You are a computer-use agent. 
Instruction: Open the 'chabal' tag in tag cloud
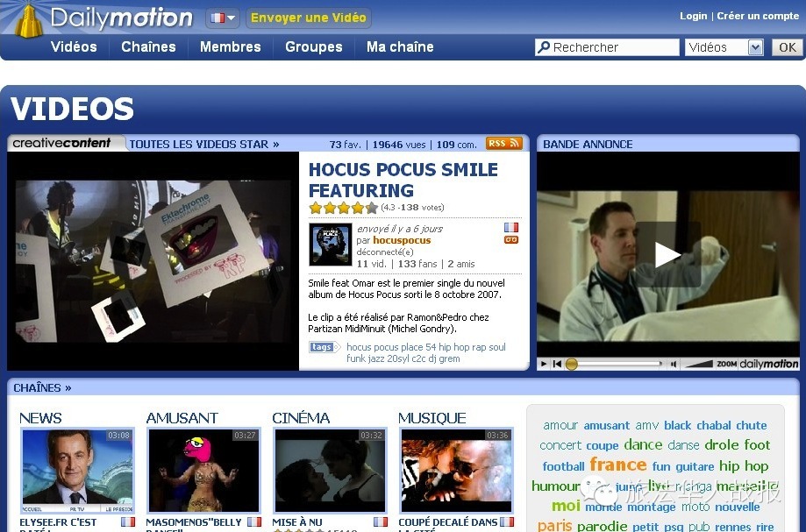(x=714, y=426)
